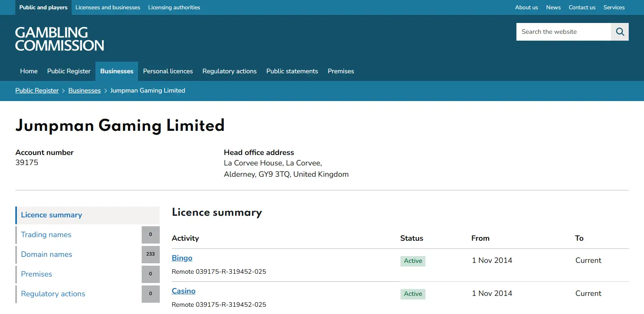Click Remote licence number under Casino

pyautogui.click(x=219, y=305)
